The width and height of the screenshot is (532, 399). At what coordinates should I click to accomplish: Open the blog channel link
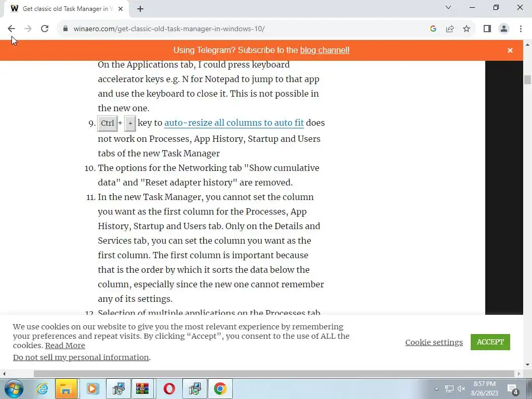(325, 50)
